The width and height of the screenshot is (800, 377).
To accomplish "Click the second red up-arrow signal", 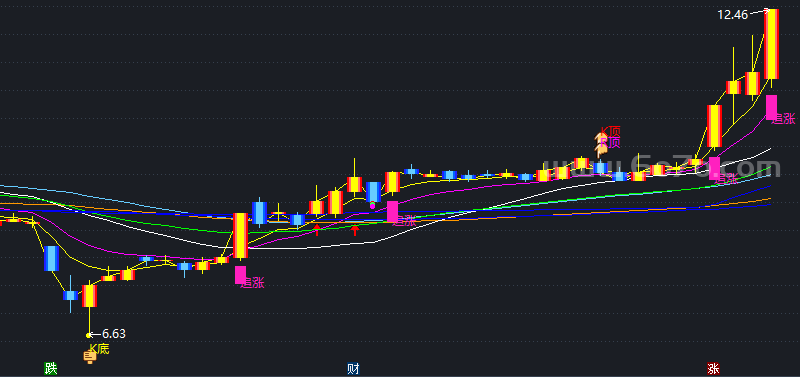I will [355, 231].
